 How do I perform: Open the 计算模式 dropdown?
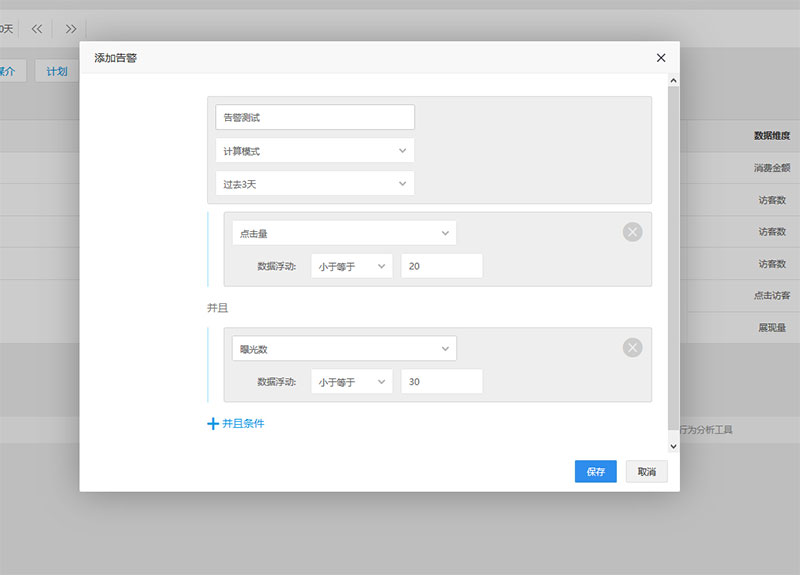[x=315, y=151]
